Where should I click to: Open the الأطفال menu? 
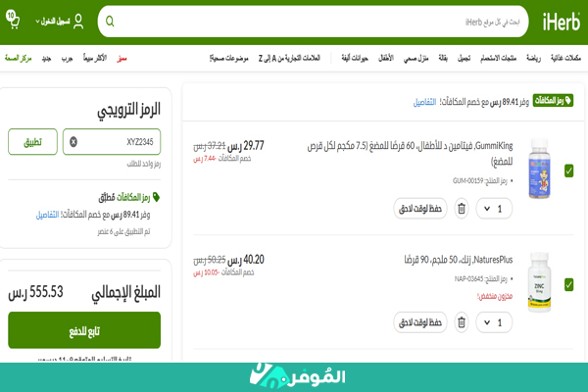pos(386,58)
